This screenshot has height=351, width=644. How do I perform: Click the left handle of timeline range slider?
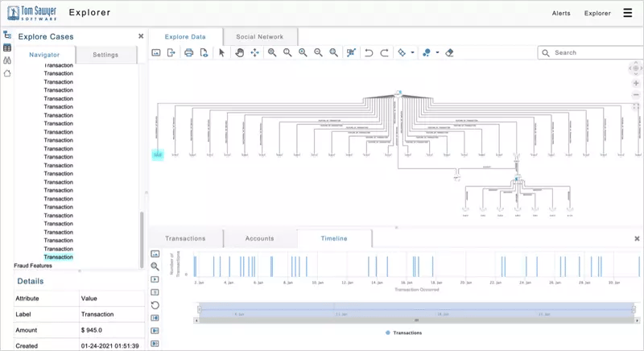[199, 309]
